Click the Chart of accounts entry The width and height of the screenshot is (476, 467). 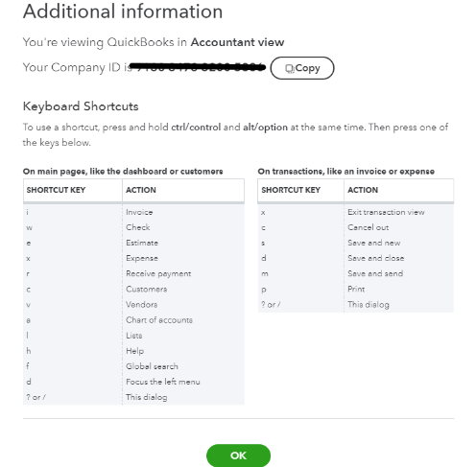(x=159, y=320)
